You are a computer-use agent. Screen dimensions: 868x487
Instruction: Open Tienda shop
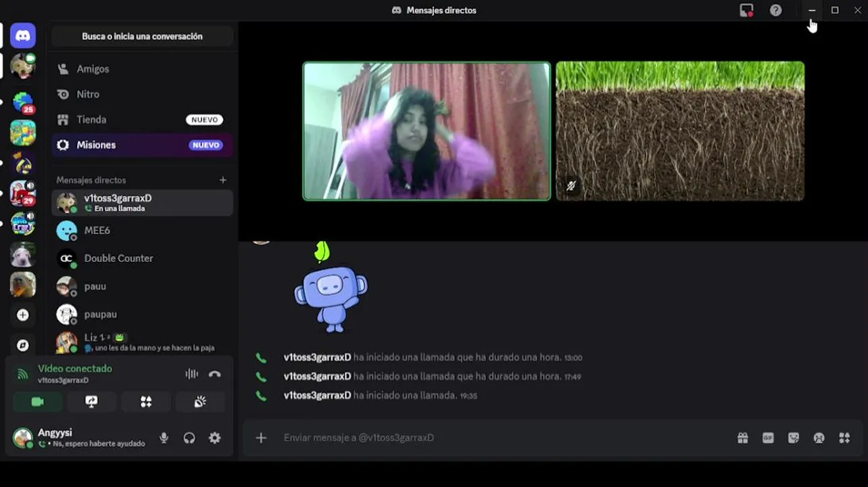(x=142, y=120)
